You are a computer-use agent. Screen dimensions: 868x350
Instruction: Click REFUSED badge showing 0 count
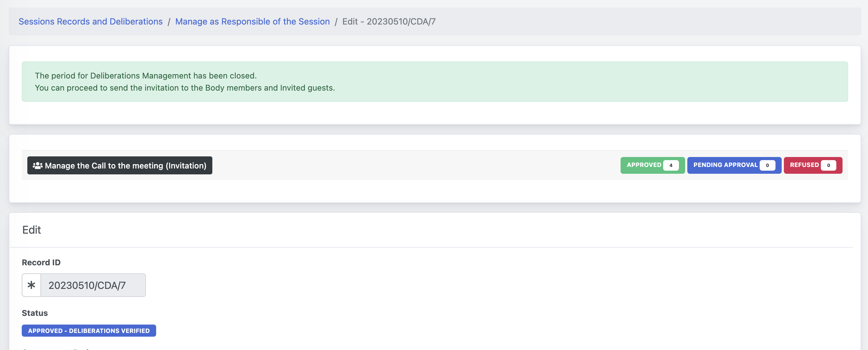click(x=813, y=165)
